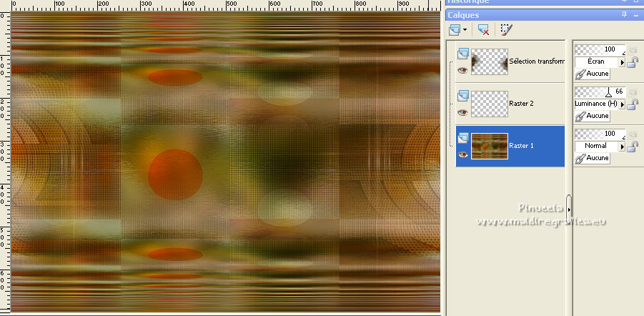Open the new layer type dropdown arrow
This screenshot has width=644, height=316.
coord(465,30)
